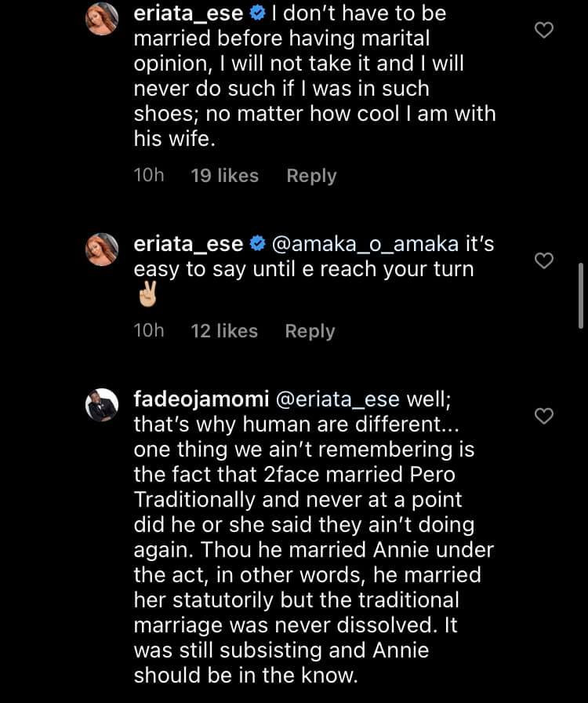This screenshot has height=703, width=588.
Task: Click verified badge before @amaka_o_amaka mention
Action: (258, 244)
